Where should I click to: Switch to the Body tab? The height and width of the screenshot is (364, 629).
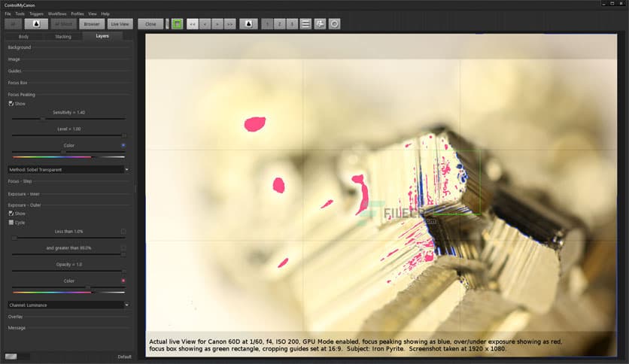pyautogui.click(x=23, y=37)
